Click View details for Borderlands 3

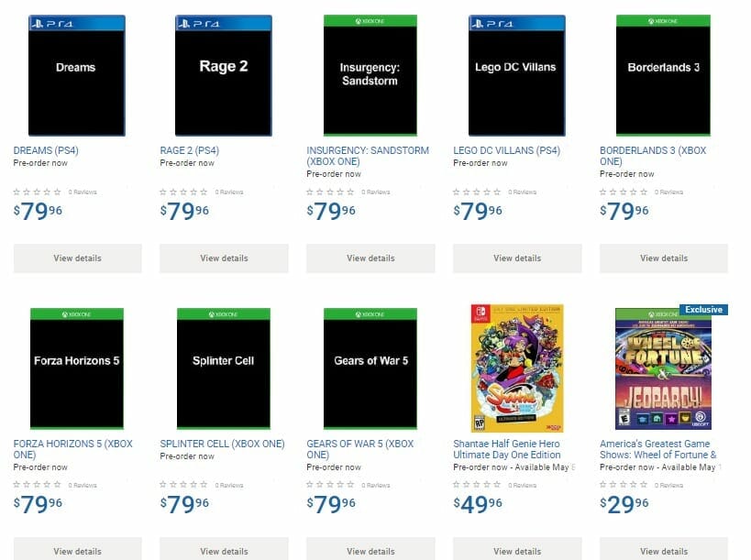pos(663,258)
